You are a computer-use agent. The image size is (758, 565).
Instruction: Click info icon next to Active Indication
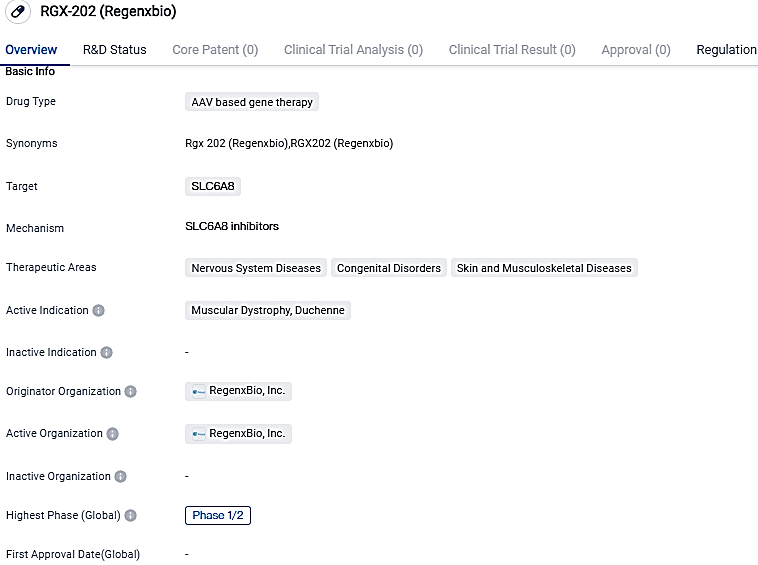click(98, 310)
